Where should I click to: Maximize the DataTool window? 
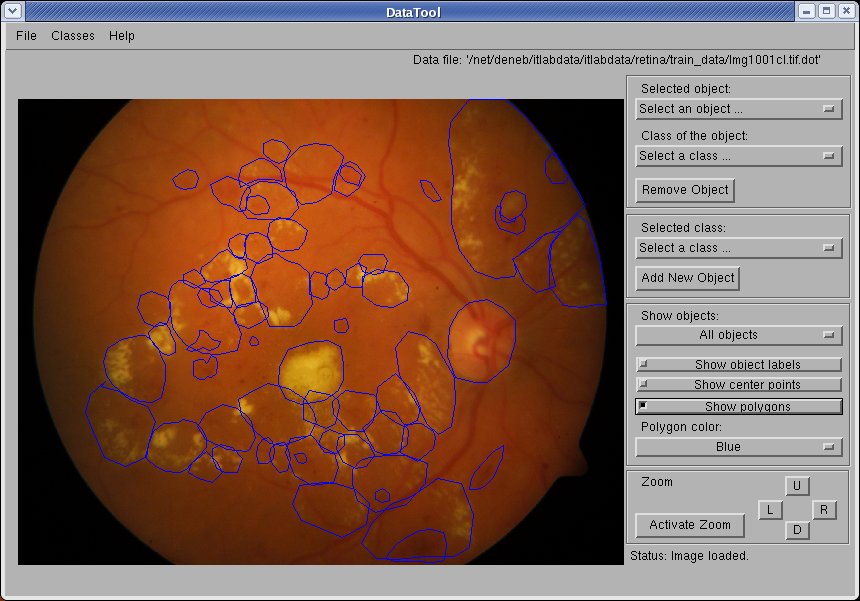point(827,11)
